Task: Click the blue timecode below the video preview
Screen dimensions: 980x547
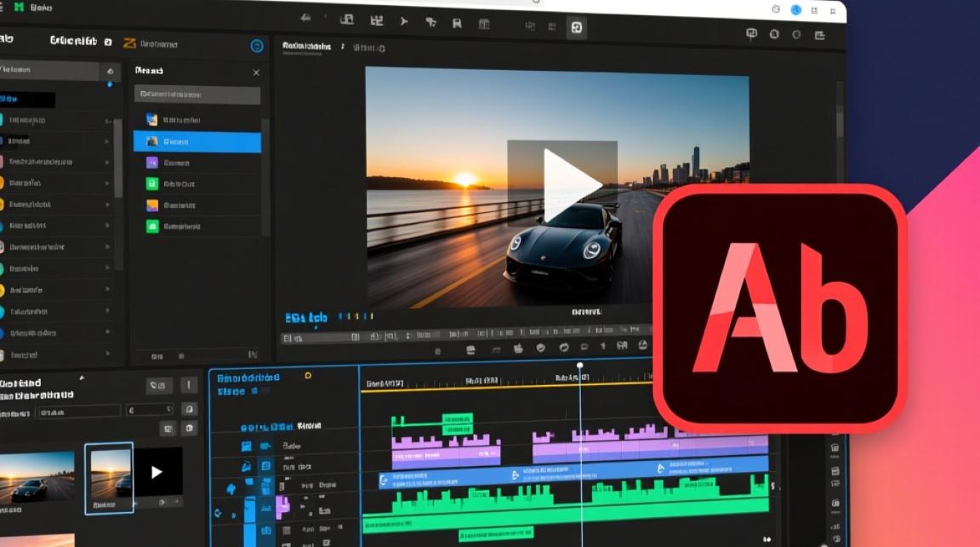Action: coord(306,318)
